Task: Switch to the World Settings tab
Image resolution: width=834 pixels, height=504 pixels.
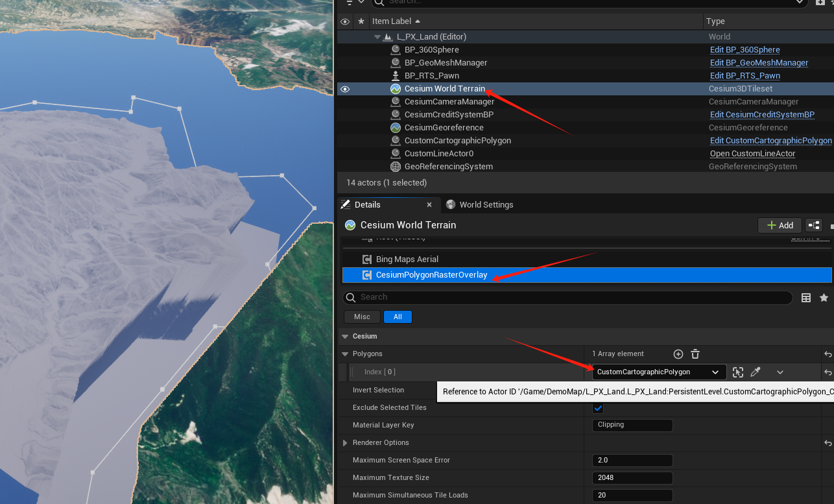Action: (486, 205)
